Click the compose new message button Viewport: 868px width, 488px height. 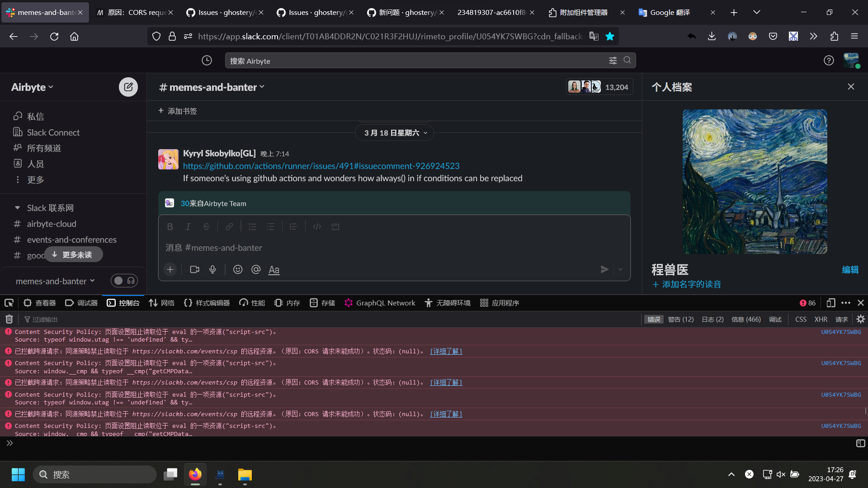(128, 87)
